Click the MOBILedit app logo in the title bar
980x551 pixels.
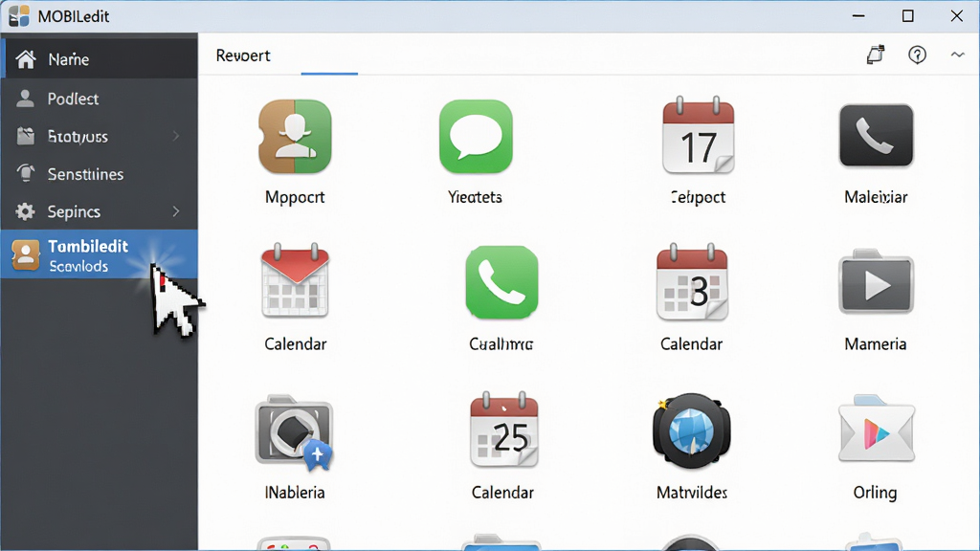click(19, 16)
